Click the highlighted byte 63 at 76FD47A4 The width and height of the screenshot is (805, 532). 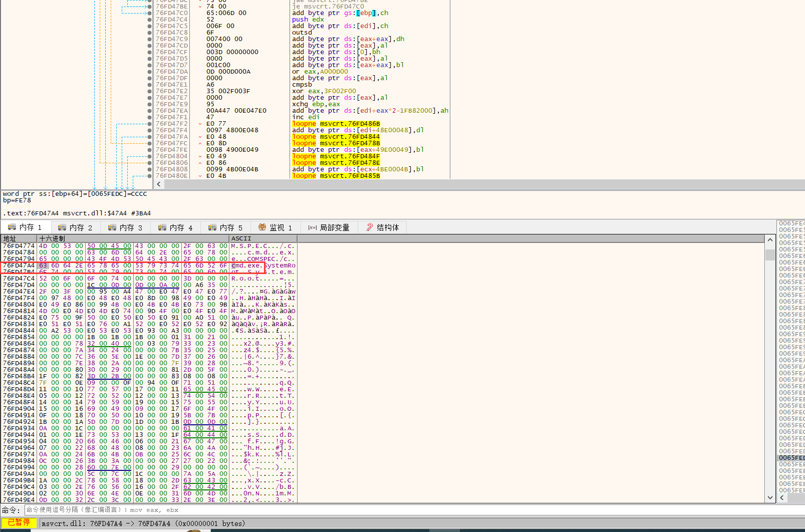click(43, 265)
